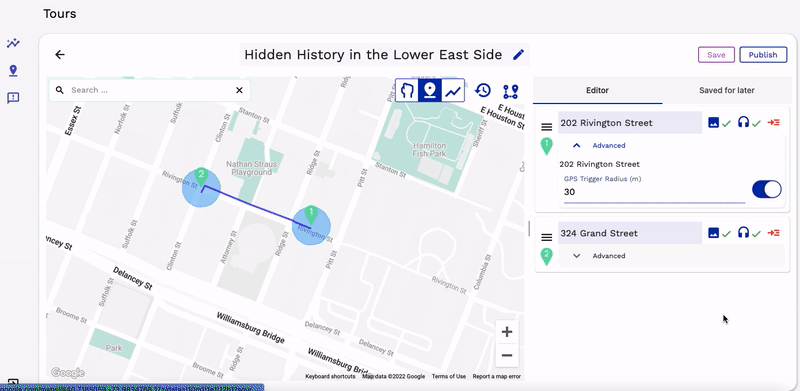Zoom in on the map with the plus button
The height and width of the screenshot is (391, 800).
(x=507, y=332)
